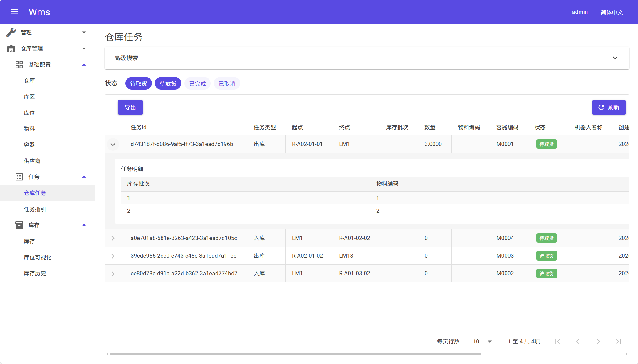Enable the 已取消 status filter chip
The image size is (638, 364).
[227, 84]
